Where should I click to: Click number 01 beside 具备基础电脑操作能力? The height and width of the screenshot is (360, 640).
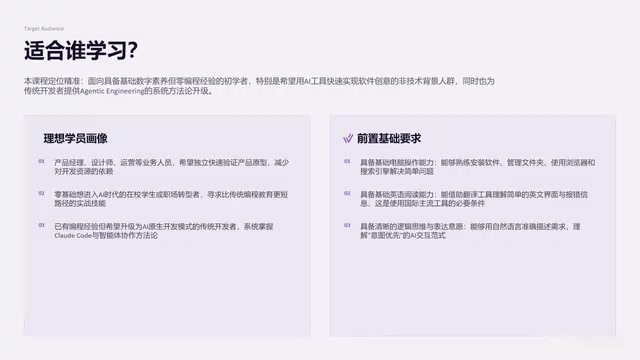347,161
